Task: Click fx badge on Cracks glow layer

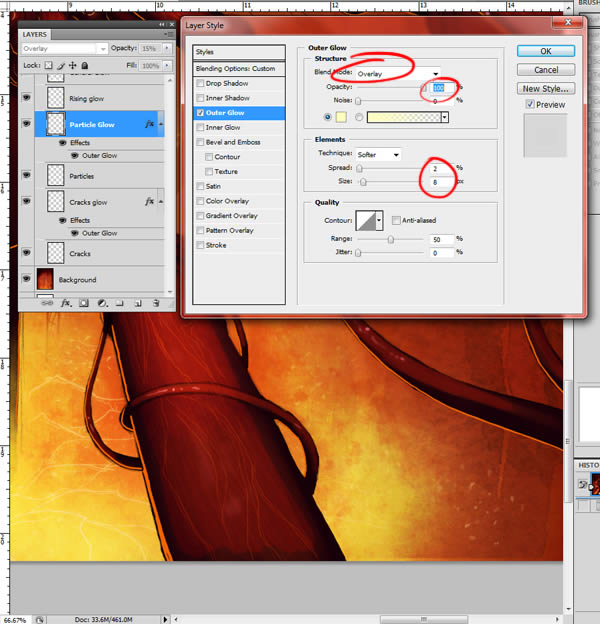Action: coord(149,202)
